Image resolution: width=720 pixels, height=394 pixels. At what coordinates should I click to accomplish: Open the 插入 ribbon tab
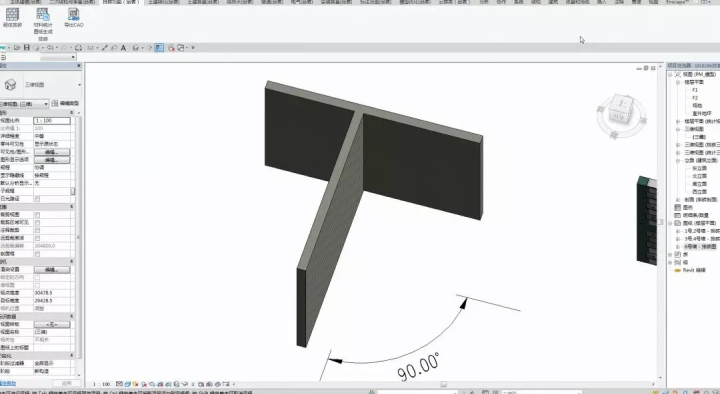(601, 2)
